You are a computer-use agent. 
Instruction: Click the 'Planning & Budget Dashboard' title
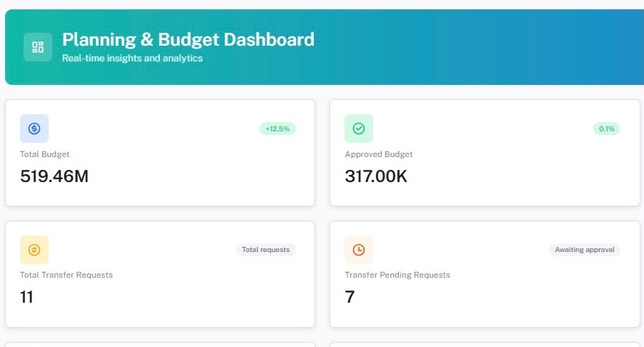point(188,40)
